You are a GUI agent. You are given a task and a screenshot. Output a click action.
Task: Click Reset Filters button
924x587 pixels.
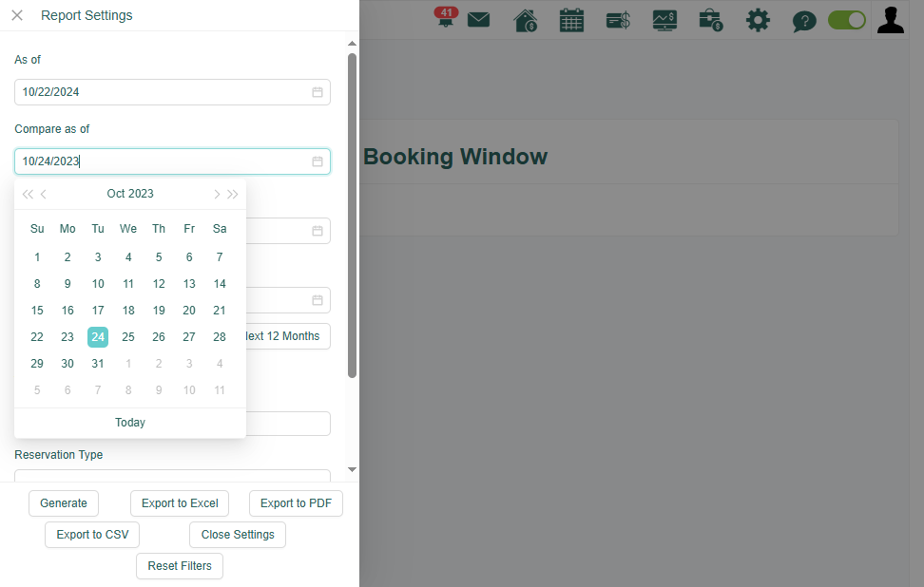180,566
